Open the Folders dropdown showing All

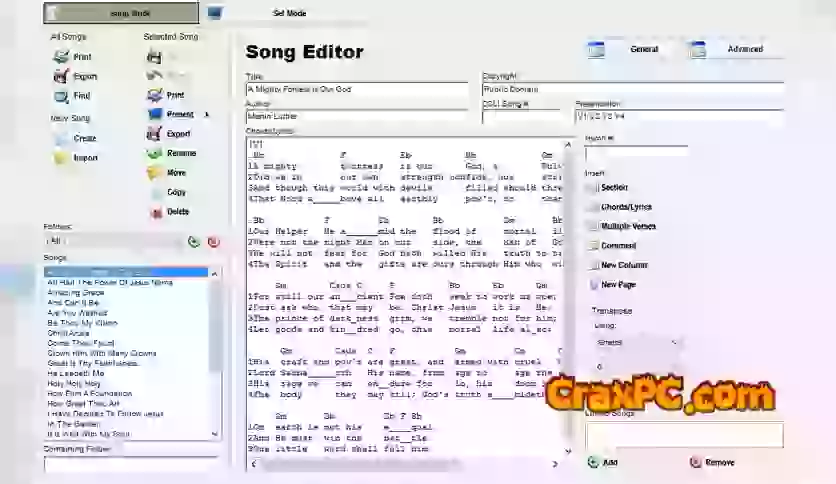point(114,241)
